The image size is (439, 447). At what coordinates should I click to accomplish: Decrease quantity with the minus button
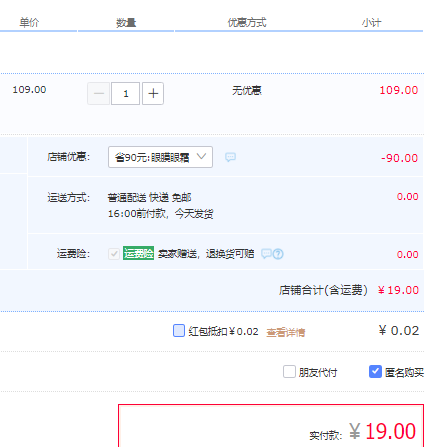[x=99, y=94]
